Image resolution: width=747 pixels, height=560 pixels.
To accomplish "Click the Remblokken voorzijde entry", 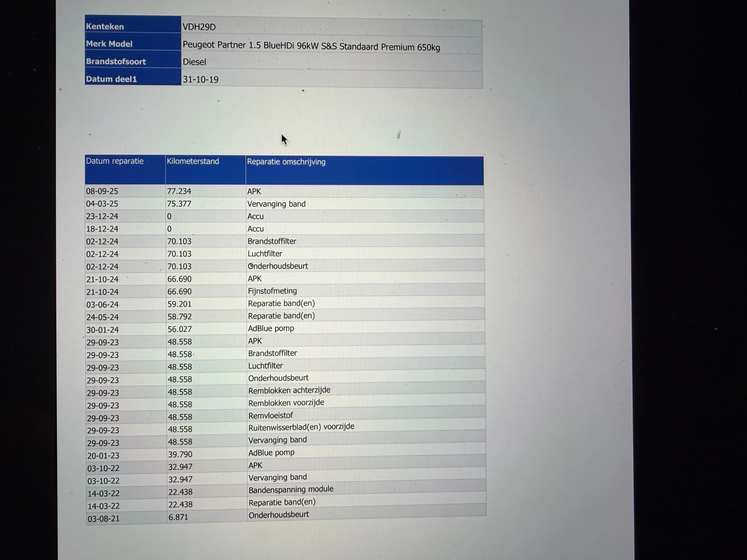I will click(286, 402).
